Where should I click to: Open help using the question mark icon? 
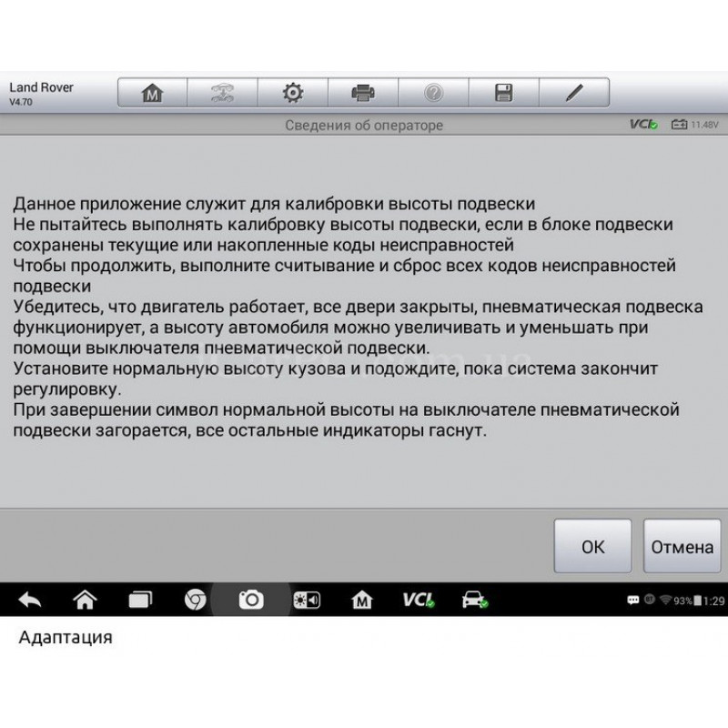point(434,93)
